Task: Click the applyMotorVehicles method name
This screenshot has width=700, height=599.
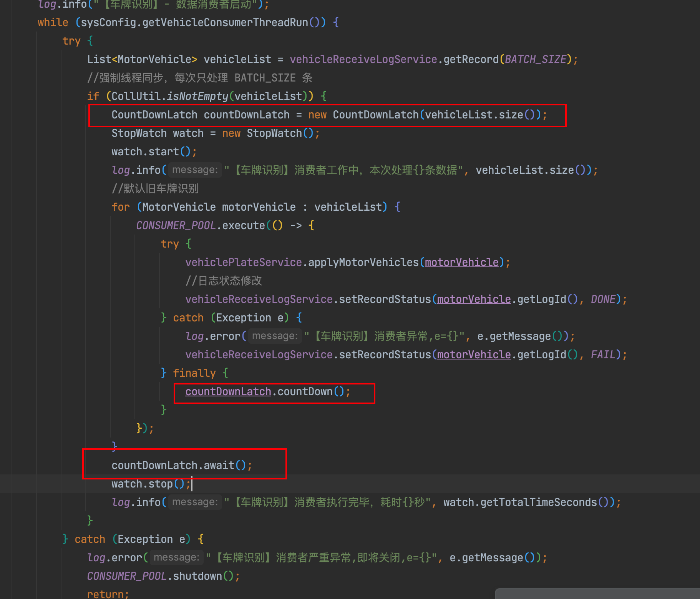Action: point(363,262)
